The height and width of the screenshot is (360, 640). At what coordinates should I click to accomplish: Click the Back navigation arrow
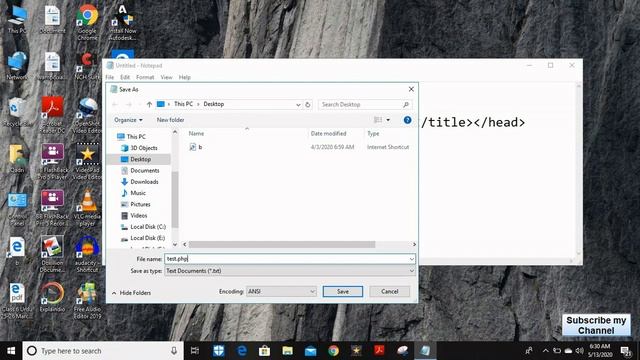coord(115,104)
